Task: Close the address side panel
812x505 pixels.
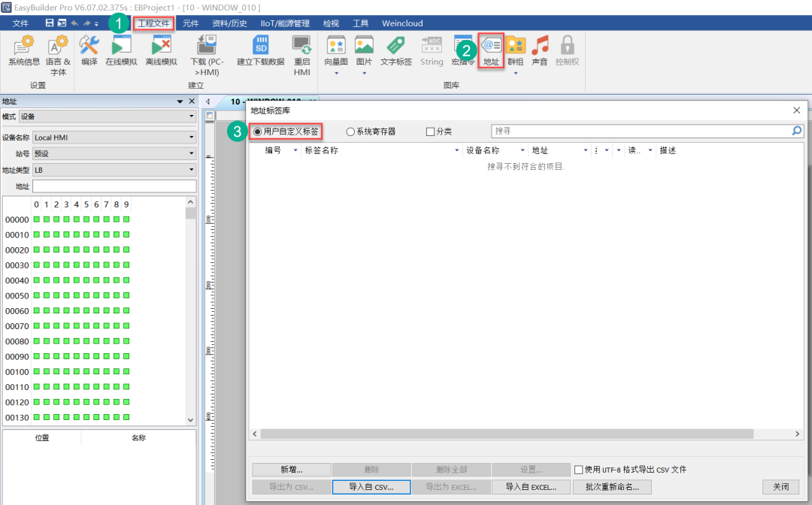Action: (x=192, y=101)
